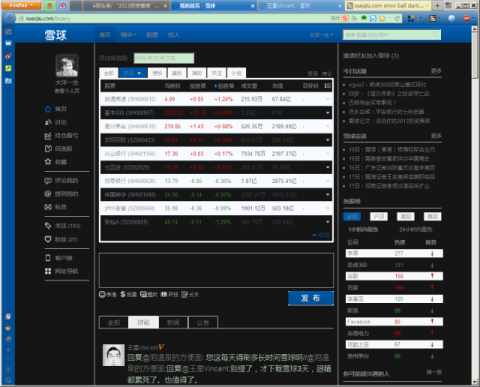Viewport: 480px width, 387px height.
Task: Open 股票 in the top navigation
Action: pos(152,35)
